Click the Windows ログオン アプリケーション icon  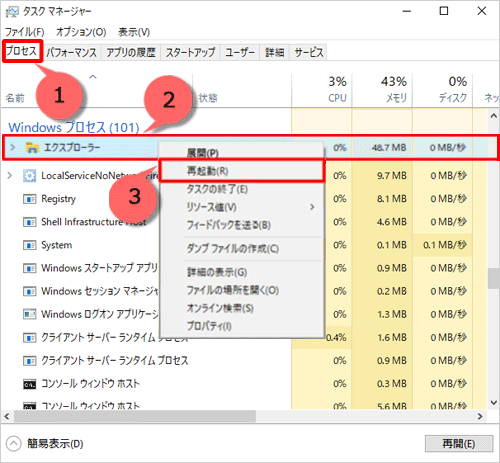[29, 314]
